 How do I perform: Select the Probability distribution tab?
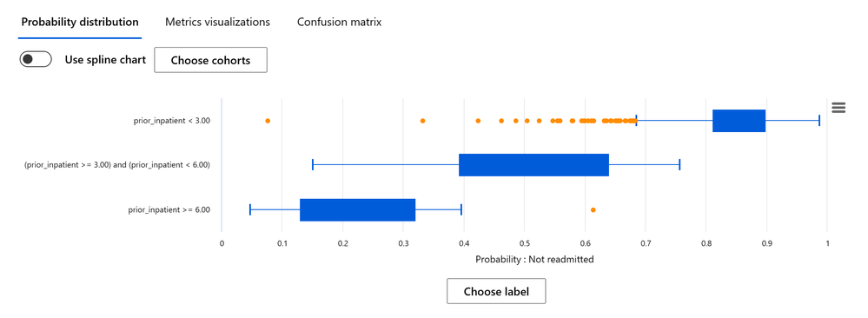coord(80,23)
